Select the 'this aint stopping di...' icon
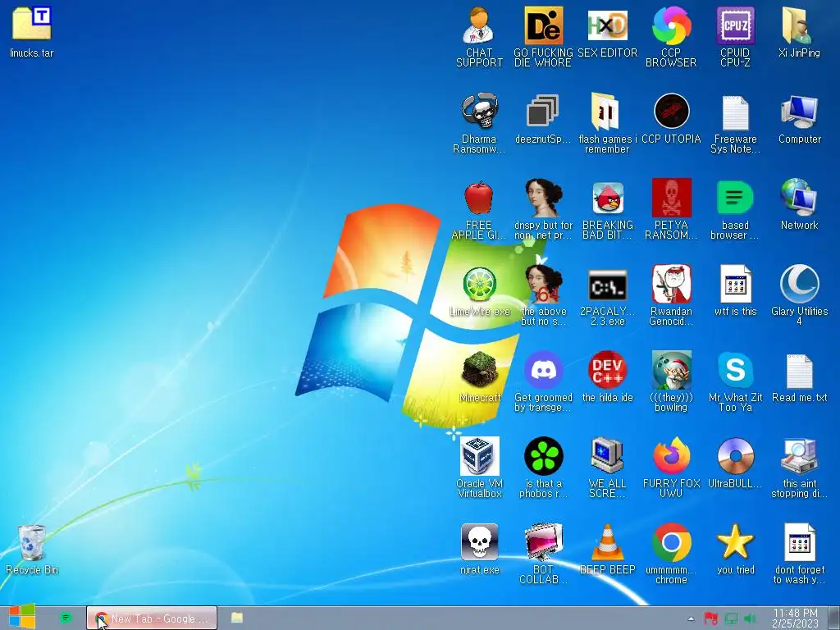Screen dimensions: 840x630 (799, 468)
